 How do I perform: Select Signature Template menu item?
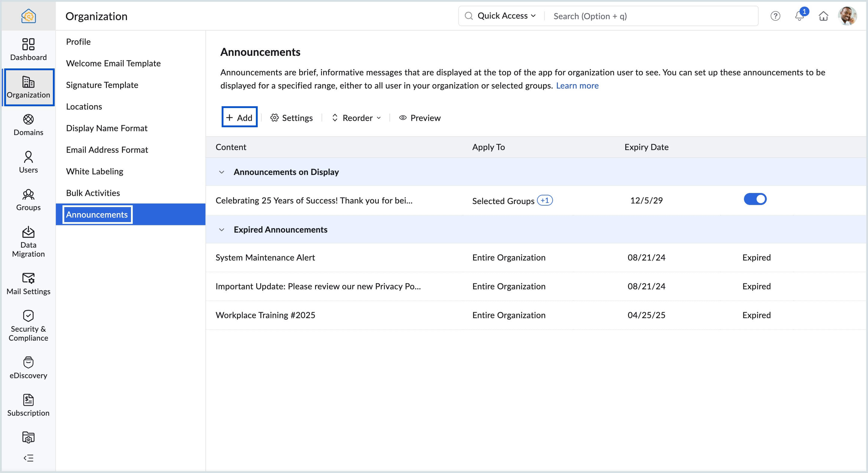pos(102,85)
